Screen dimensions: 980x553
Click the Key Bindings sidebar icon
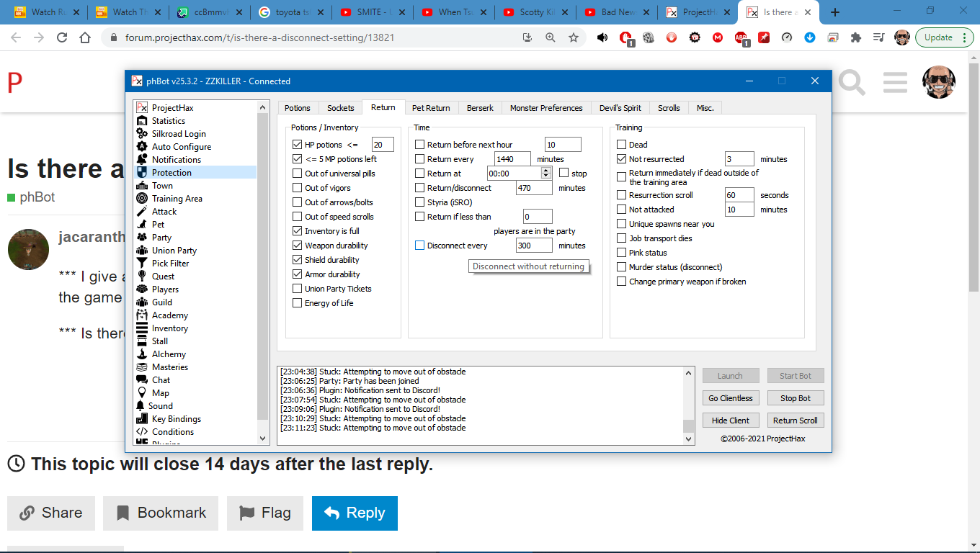coord(142,419)
